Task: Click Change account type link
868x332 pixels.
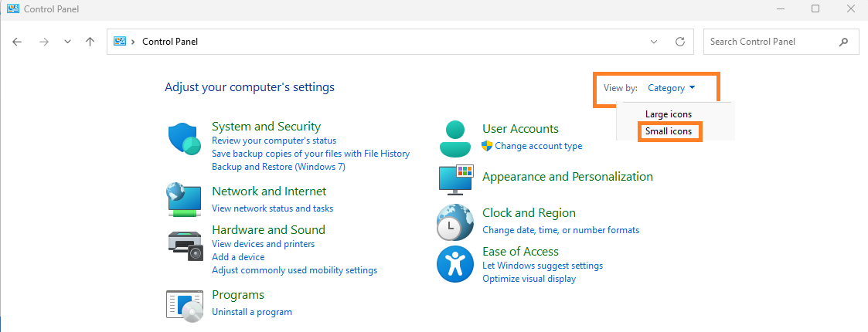Action: click(538, 146)
